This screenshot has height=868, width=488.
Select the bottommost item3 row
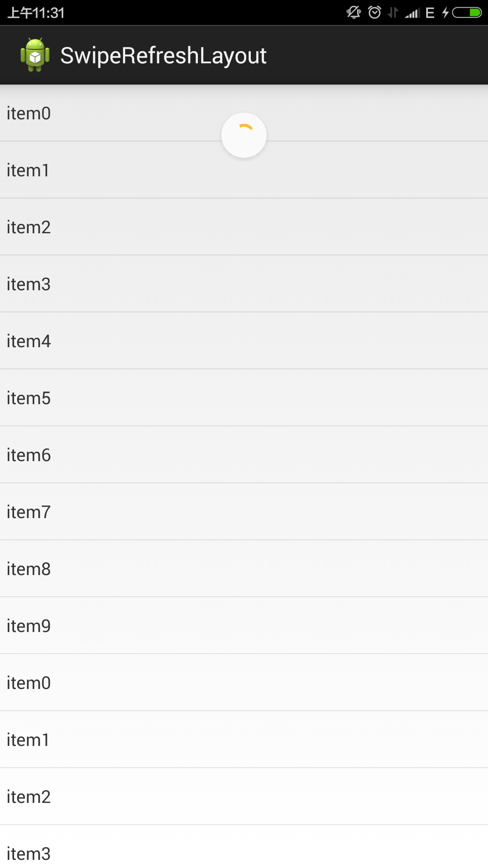(x=244, y=851)
